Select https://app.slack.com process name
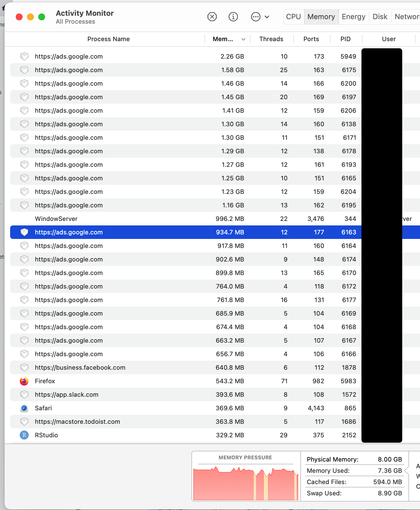The height and width of the screenshot is (510, 420). (x=67, y=395)
